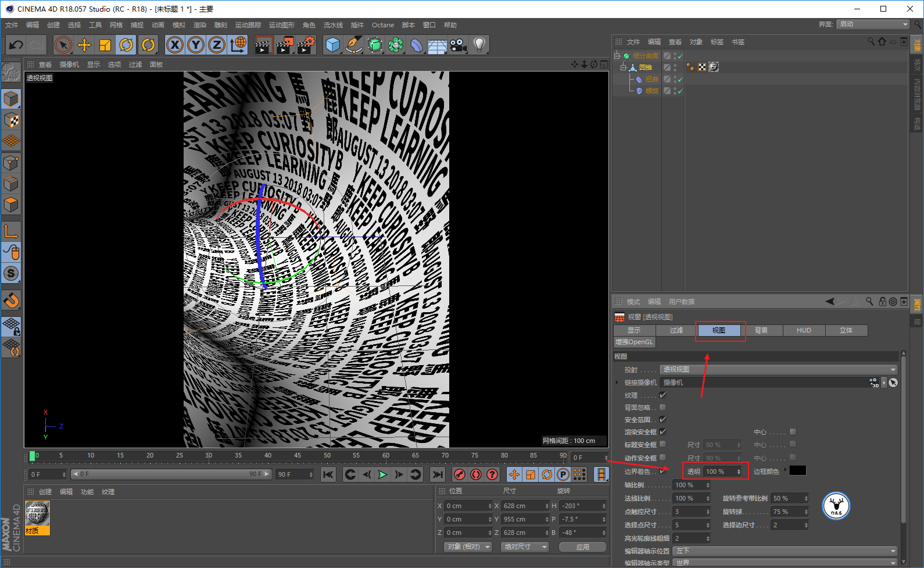Activate the Move tool in the toolbar
Screen dimensions: 924x568
point(84,45)
